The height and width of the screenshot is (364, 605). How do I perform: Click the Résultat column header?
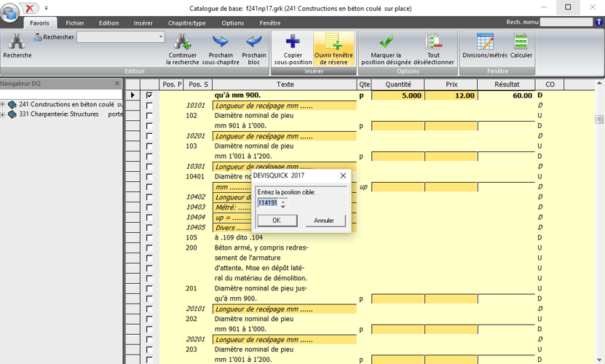(x=507, y=84)
